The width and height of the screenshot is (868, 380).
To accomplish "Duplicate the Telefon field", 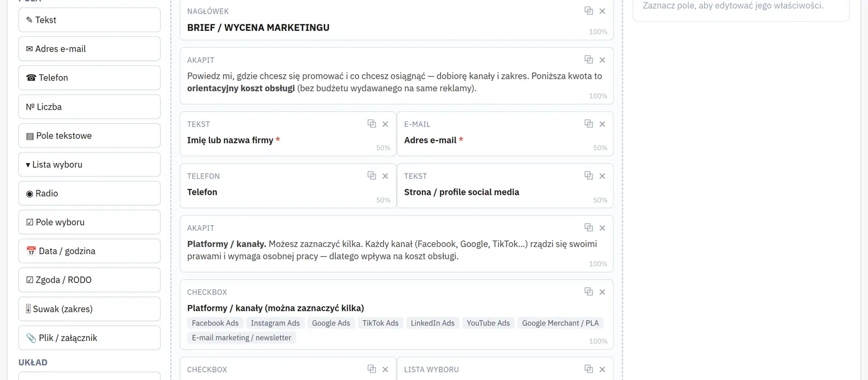I will point(372,176).
